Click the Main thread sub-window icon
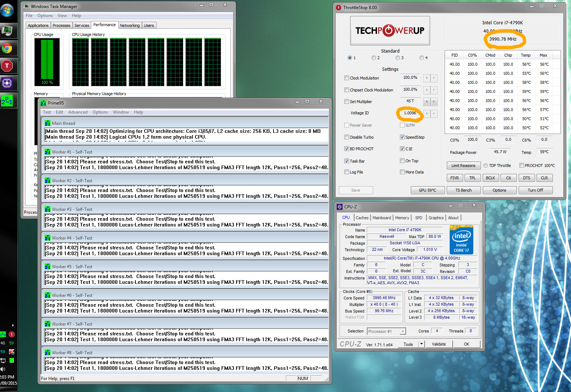The width and height of the screenshot is (571, 392). [48, 123]
